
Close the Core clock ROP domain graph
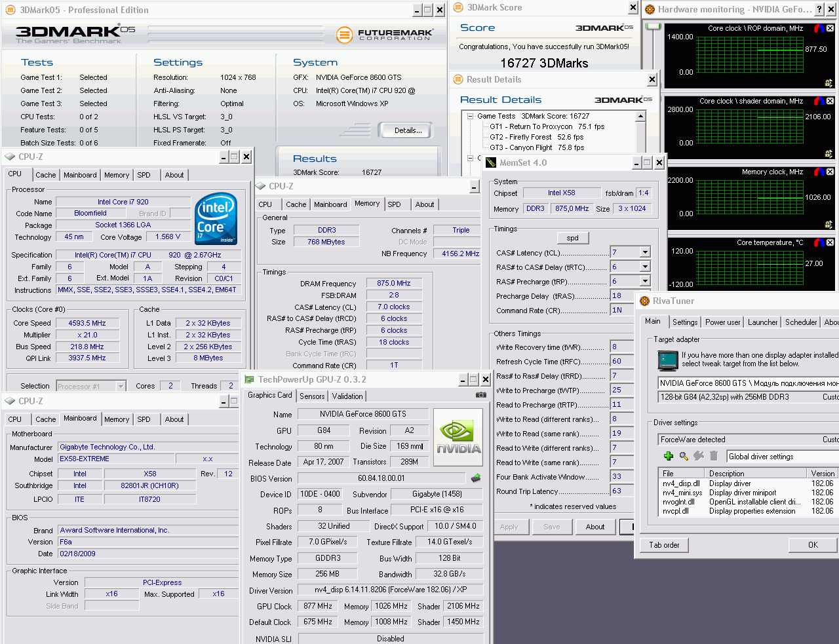click(830, 28)
